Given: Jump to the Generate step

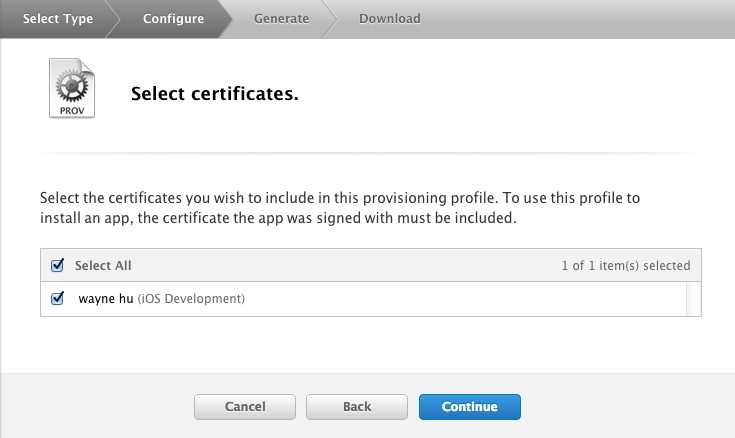Looking at the screenshot, I should pos(281,19).
